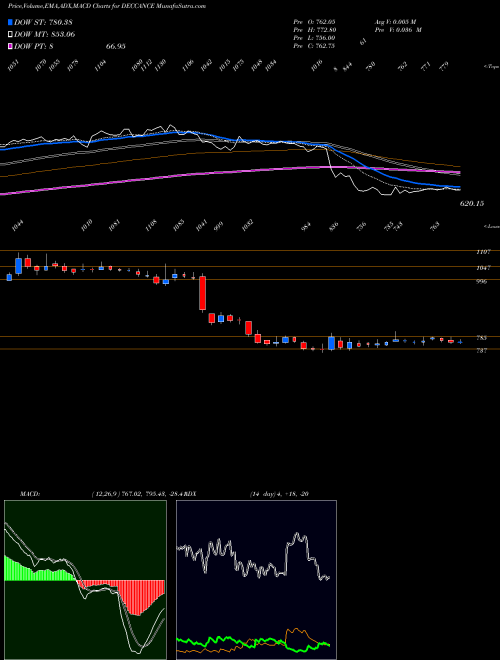Click the 737 price level label

(x=481, y=351)
